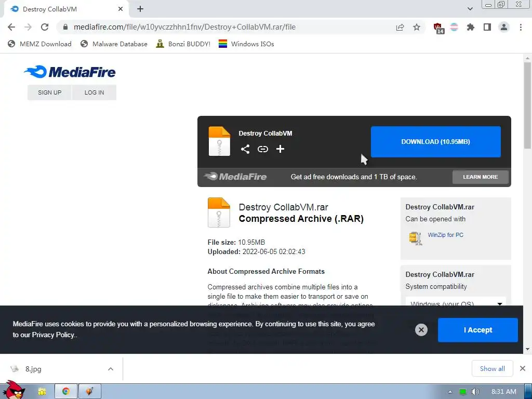Image resolution: width=532 pixels, height=399 pixels.
Task: Click the share icon under Destroy CollabVM
Action: click(245, 149)
